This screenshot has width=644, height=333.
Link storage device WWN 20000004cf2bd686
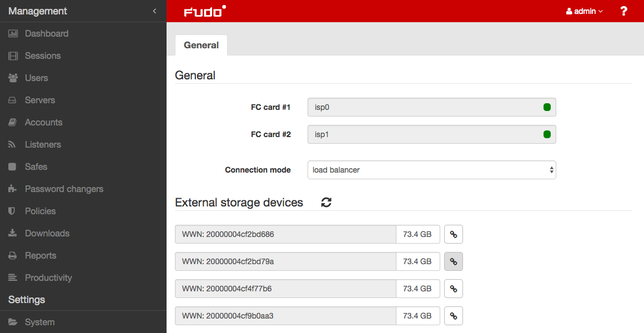pos(454,234)
